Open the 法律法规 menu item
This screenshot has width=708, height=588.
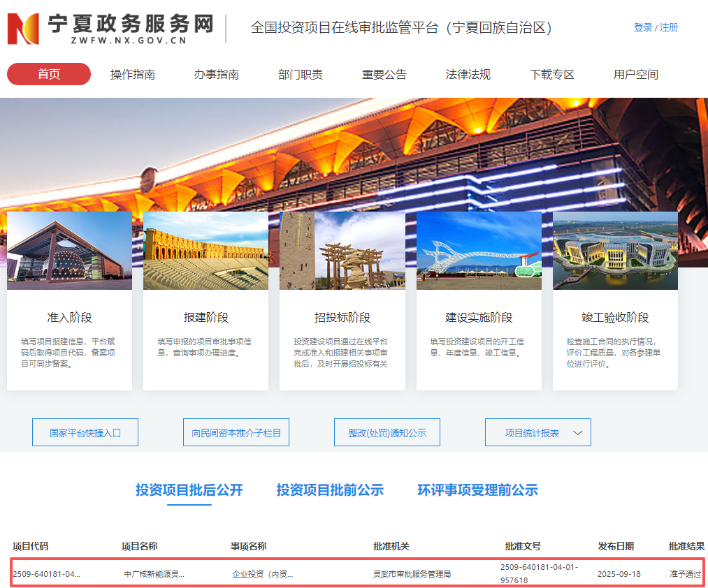coord(468,75)
